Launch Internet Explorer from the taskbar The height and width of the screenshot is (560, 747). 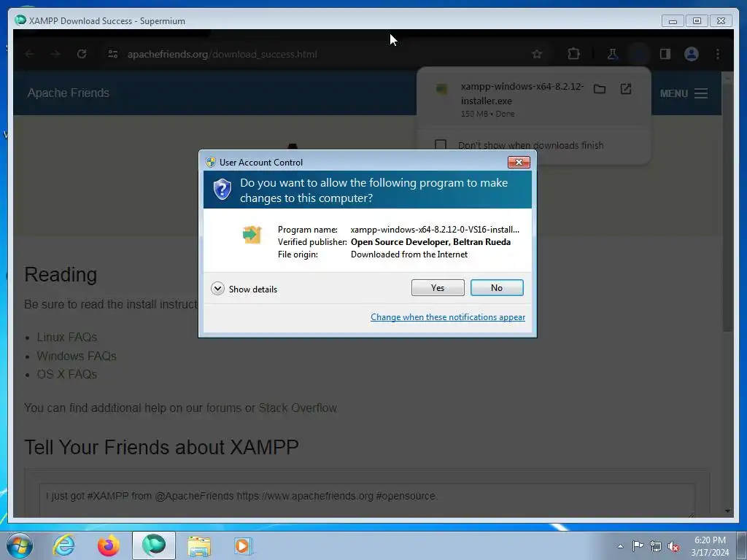64,545
